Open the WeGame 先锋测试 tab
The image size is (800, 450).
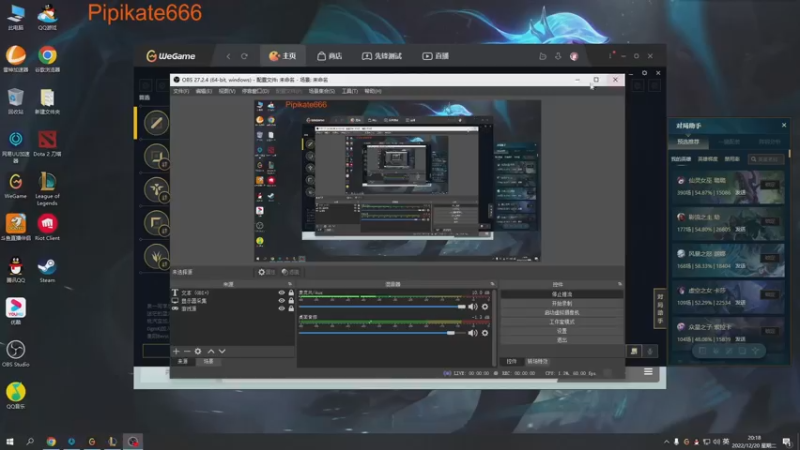coord(382,56)
